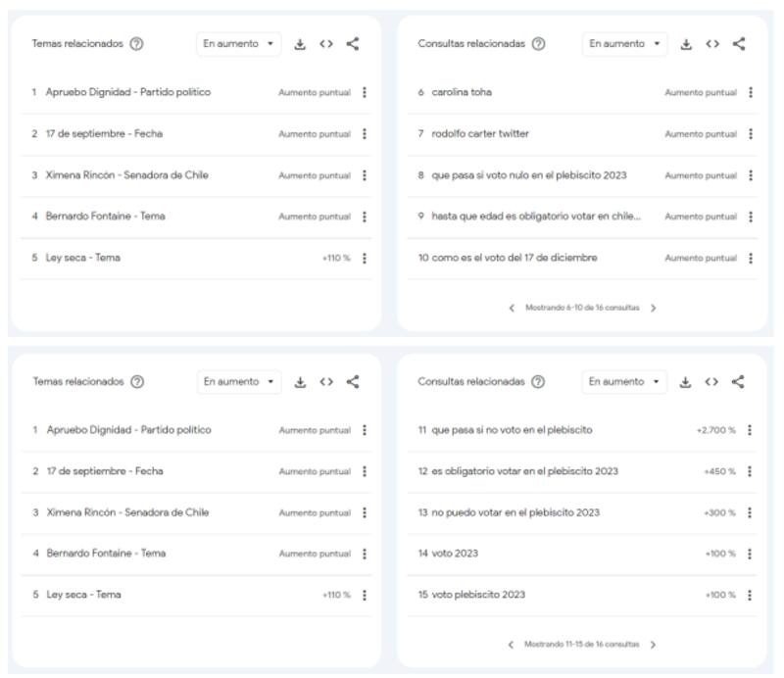Open three-dot menu for 'como es el voto del 17 de diciembre'

click(x=751, y=258)
